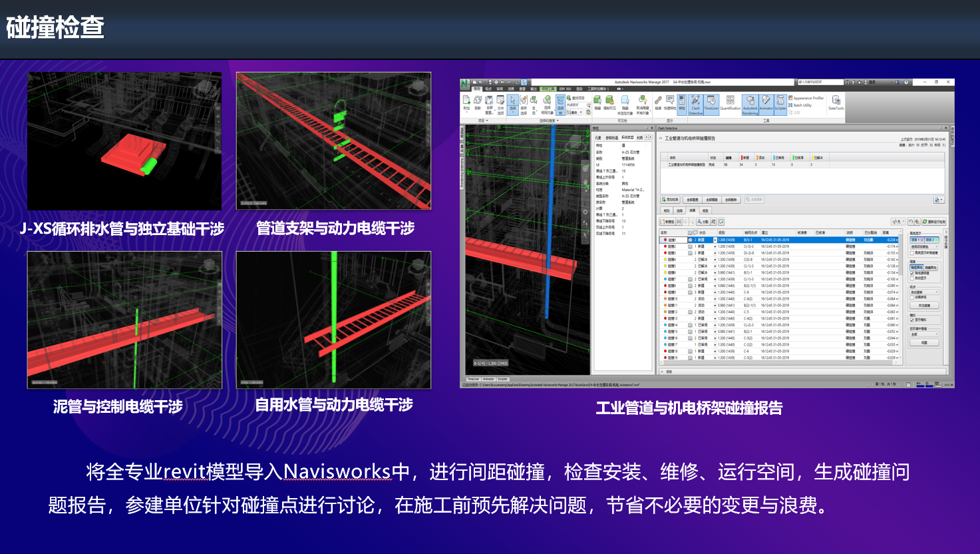This screenshot has width=980, height=554.
Task: Open 选择 tab in Clash Detective
Action: tap(679, 210)
